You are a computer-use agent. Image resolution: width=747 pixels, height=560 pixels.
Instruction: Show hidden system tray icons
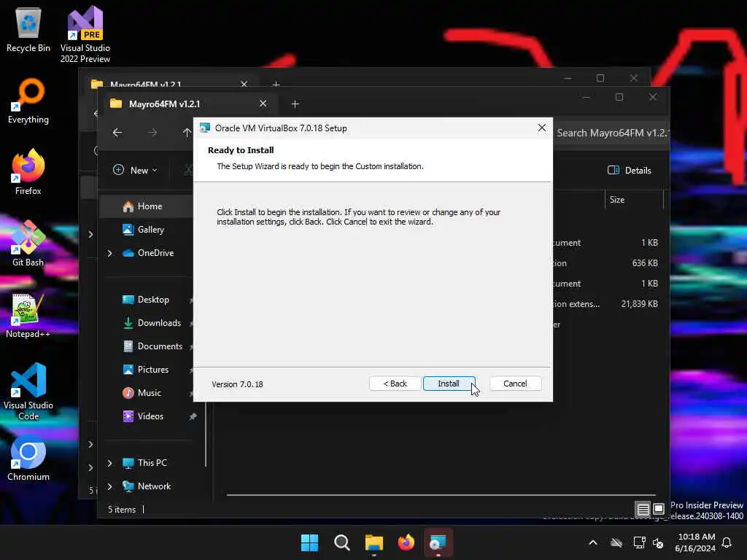(593, 542)
